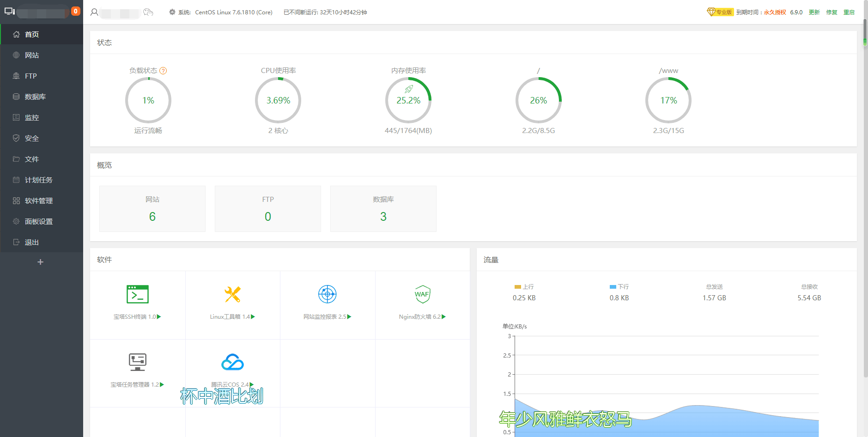Open the 计划任务 cron page
The image size is (868, 437).
(x=42, y=180)
